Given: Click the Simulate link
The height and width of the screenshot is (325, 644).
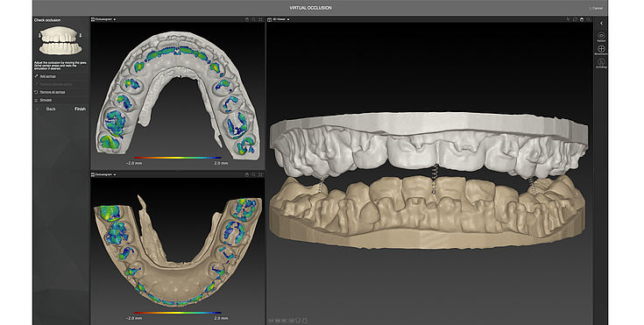Looking at the screenshot, I should pos(46,100).
